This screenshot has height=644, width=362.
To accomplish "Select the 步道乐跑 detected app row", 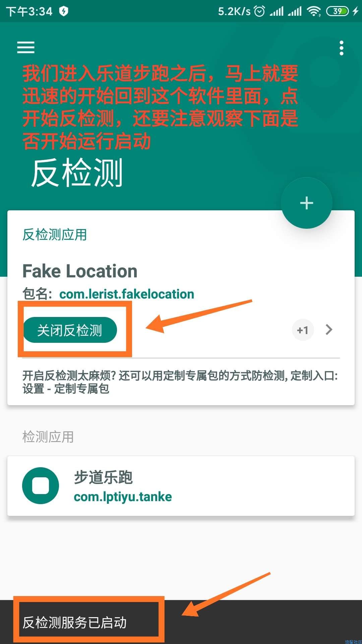I will point(181,486).
